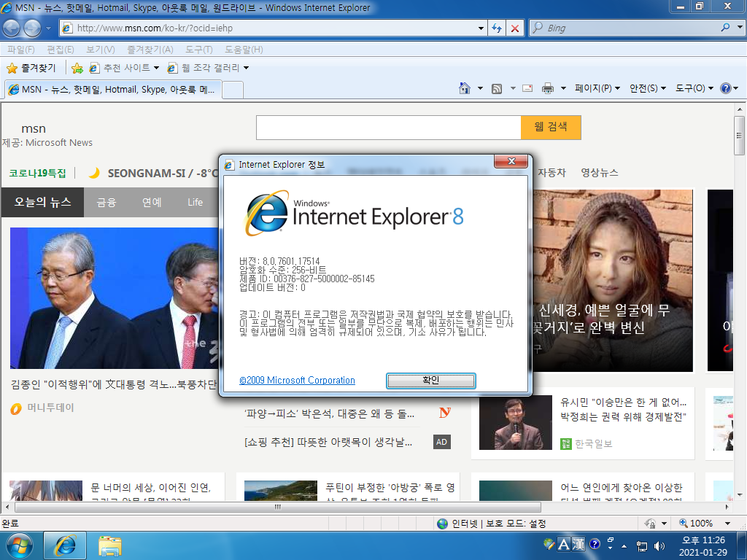Image resolution: width=747 pixels, height=560 pixels.
Task: Click the horizontal scrollbar thumb
Action: coord(278,507)
